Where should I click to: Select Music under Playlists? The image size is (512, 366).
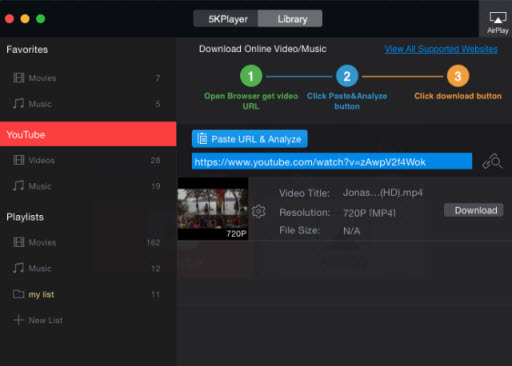[88, 268]
